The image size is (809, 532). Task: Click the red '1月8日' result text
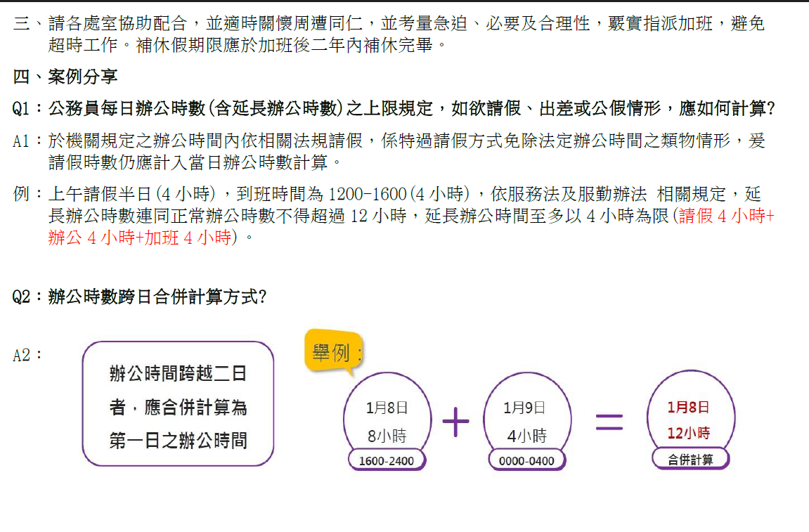coord(688,407)
